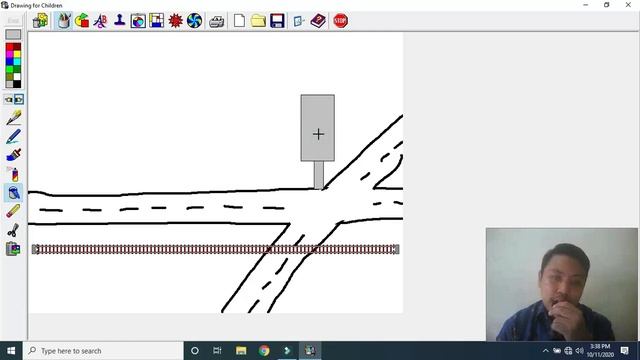Click the clipboard paste tool

tap(13, 249)
